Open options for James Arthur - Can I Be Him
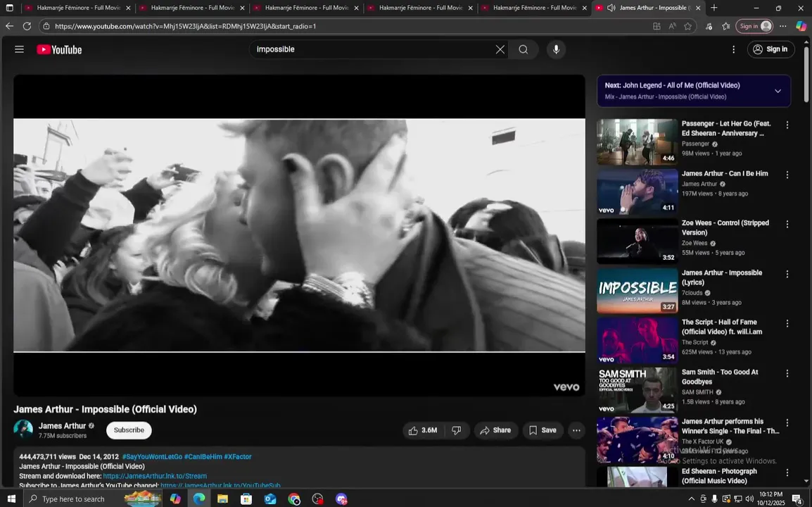 [x=787, y=175]
